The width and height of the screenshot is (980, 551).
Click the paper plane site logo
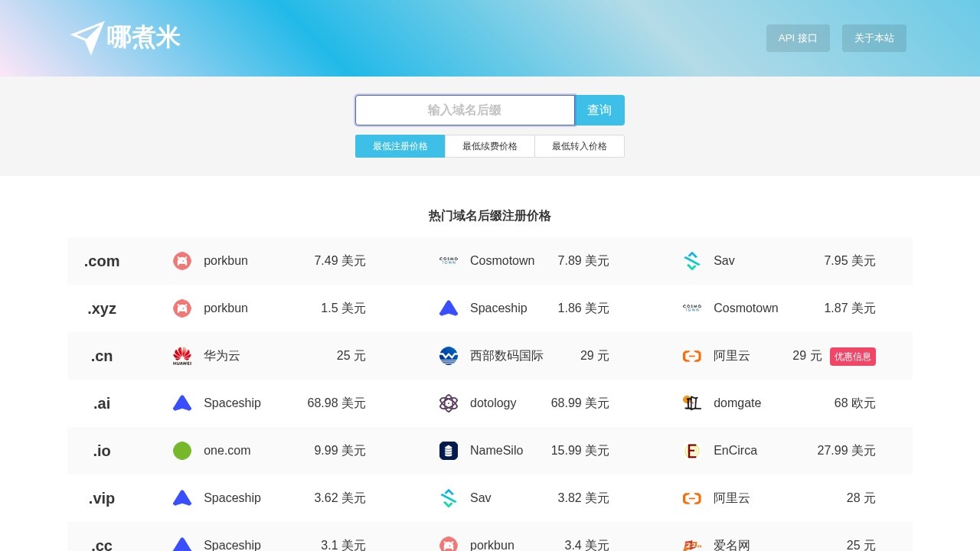point(87,37)
